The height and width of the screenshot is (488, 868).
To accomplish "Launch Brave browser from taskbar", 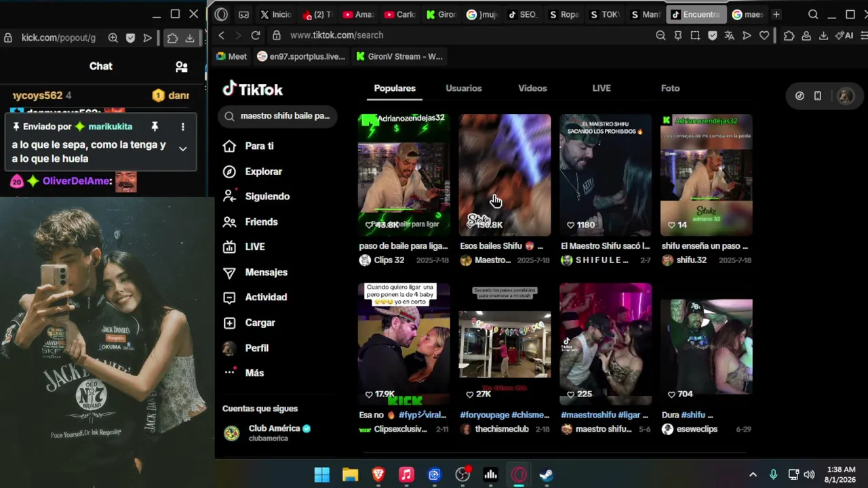I will click(x=378, y=474).
